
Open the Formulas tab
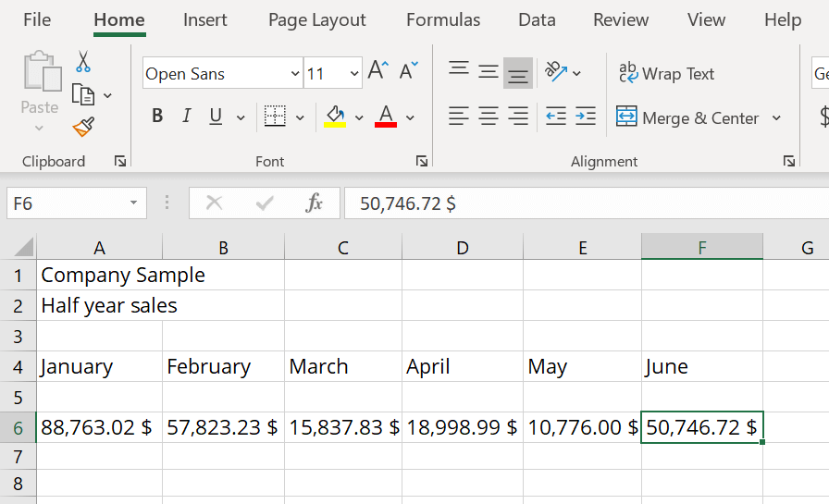443,20
